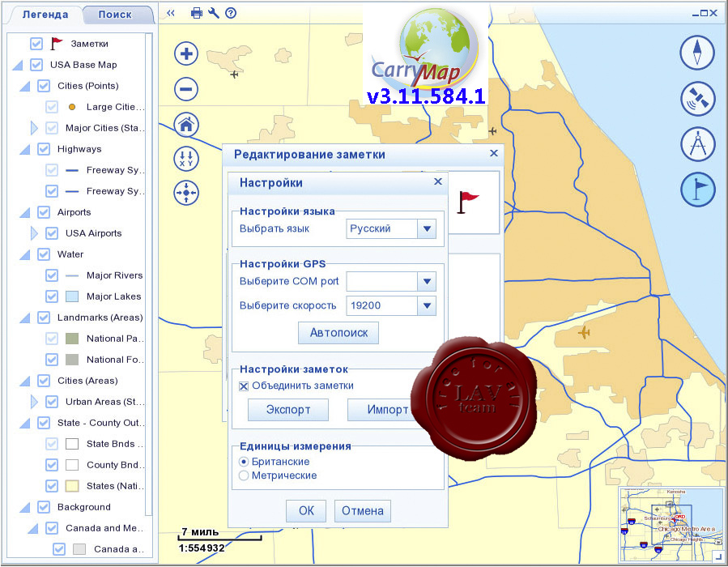Click the overview map corner toggle icon
The image size is (728, 567).
pos(720,556)
